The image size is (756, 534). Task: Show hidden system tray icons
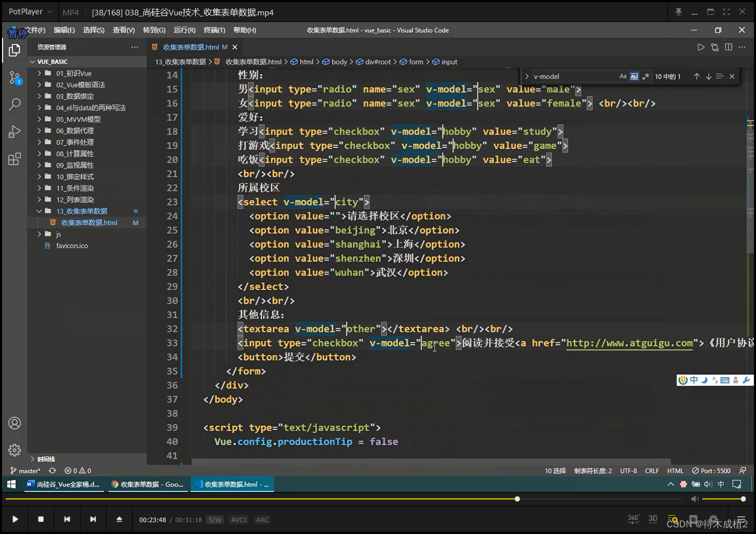pyautogui.click(x=670, y=484)
